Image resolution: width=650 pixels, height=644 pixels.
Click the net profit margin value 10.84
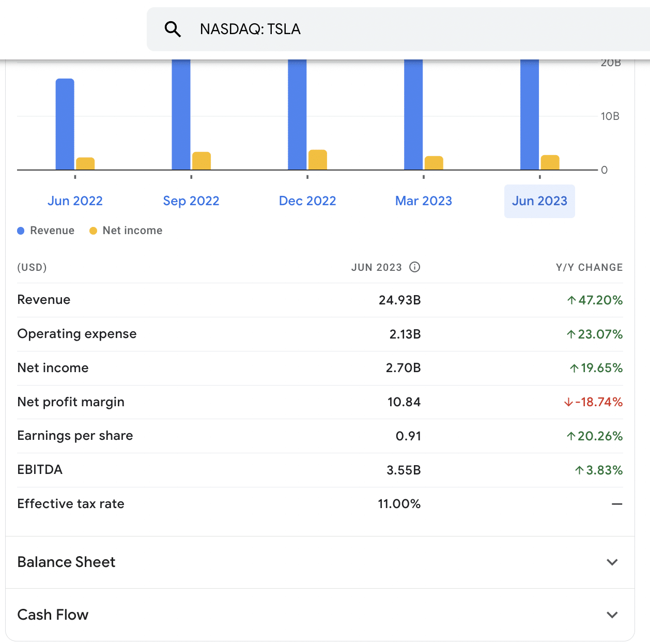[x=404, y=402]
